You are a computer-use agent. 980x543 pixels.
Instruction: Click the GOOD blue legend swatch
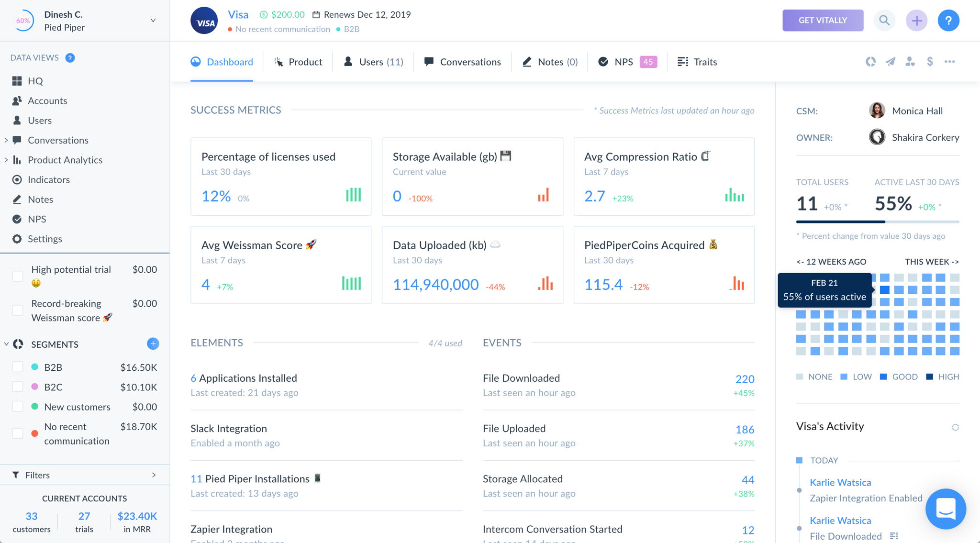[883, 377]
